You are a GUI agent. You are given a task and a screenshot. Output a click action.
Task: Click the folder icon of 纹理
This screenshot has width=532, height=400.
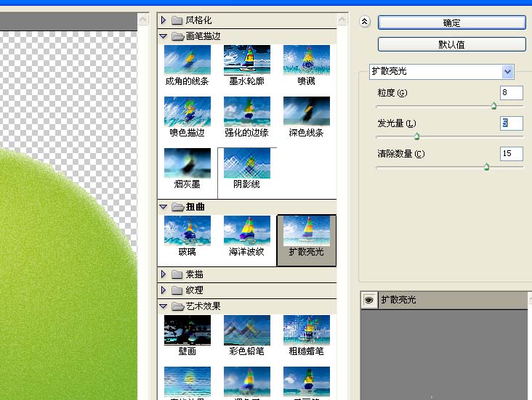177,290
